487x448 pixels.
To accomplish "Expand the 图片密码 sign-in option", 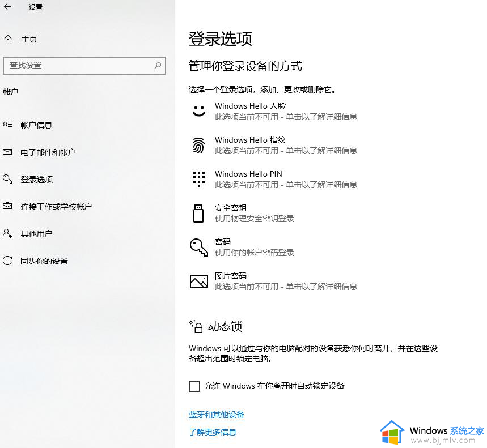I will [x=273, y=281].
